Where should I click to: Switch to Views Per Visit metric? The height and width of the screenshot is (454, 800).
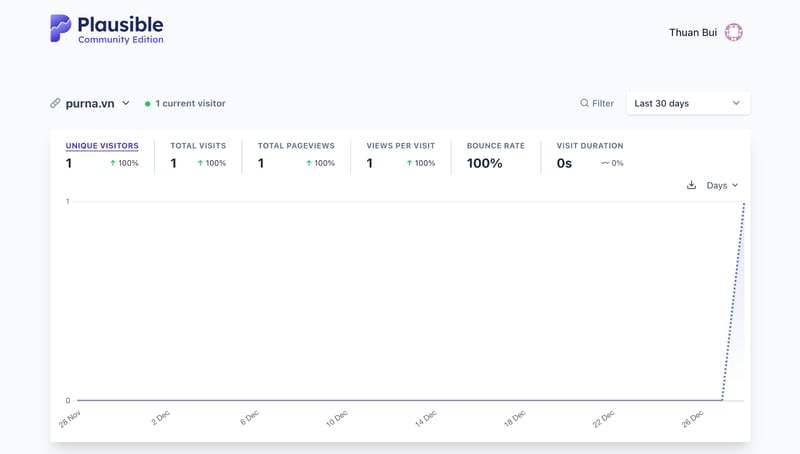pos(400,146)
